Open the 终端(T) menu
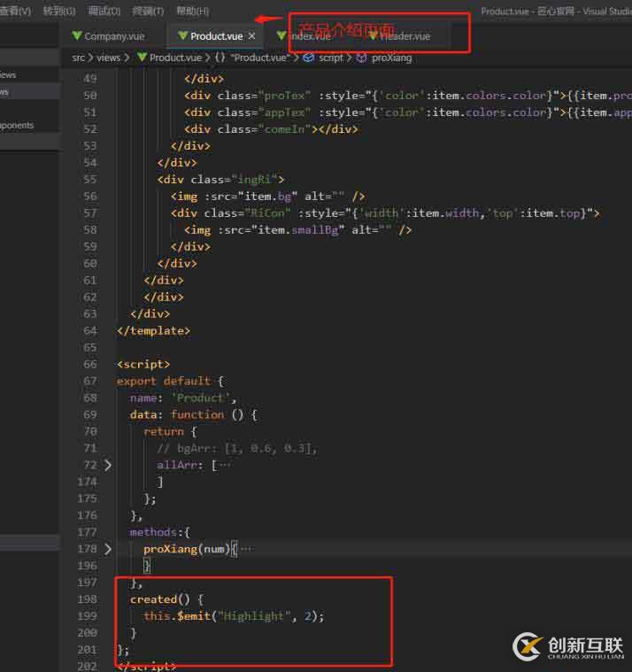Image resolution: width=632 pixels, height=672 pixels. [148, 11]
